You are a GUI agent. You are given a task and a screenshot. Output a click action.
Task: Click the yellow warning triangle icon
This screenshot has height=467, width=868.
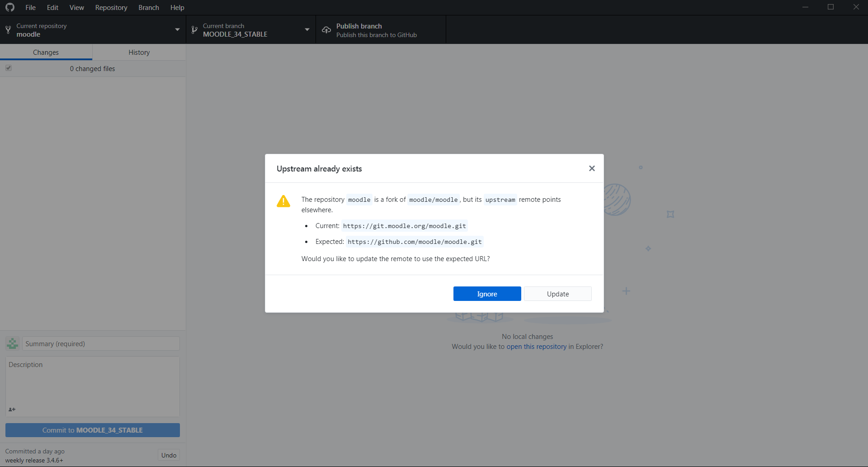pos(283,201)
